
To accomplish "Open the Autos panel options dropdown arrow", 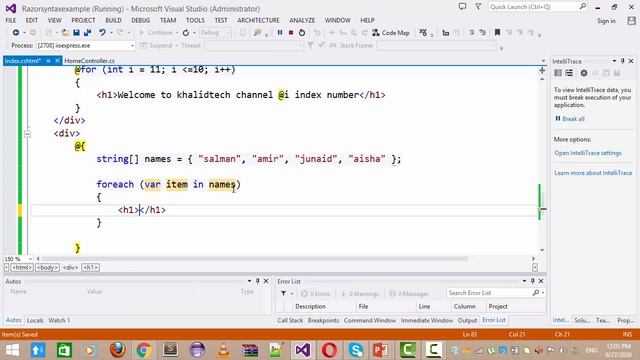I will pyautogui.click(x=249, y=281).
